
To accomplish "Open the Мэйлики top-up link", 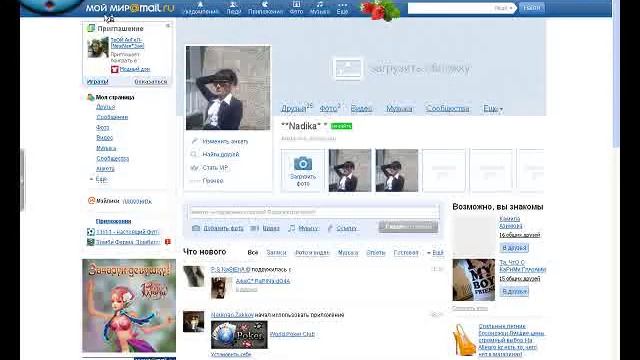I will tap(137, 201).
